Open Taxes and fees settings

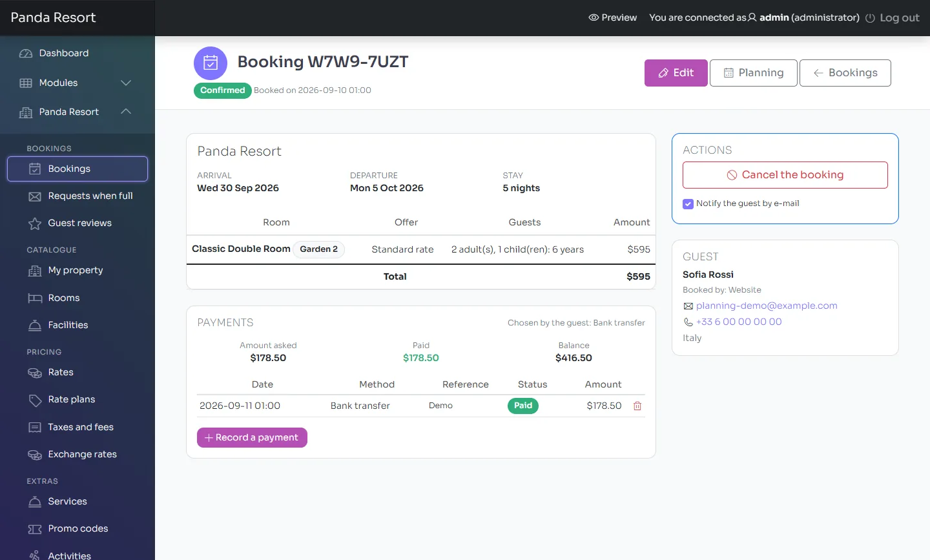pos(81,427)
